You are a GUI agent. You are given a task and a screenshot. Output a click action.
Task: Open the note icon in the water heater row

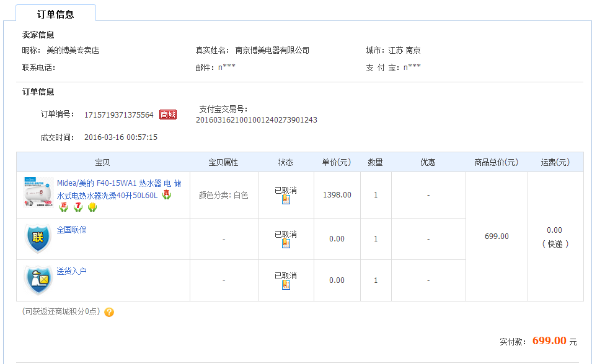click(x=286, y=199)
